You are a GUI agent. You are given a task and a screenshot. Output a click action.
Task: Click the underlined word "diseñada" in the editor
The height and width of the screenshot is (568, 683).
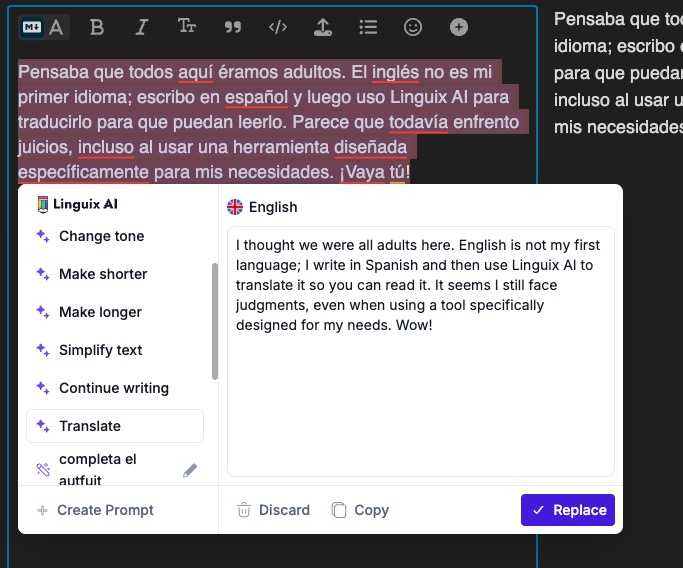371,147
